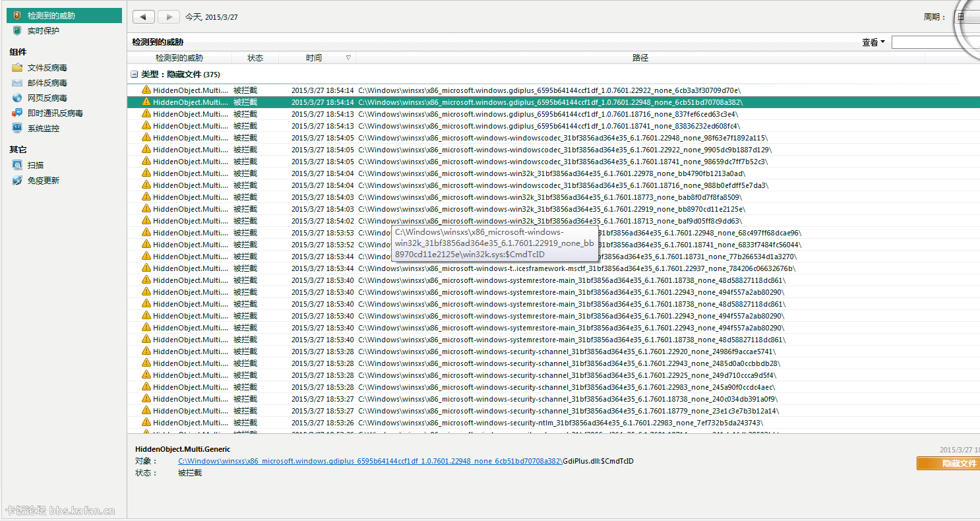Click warning icon of schannel 6.1.7601.18779 row
Image resolution: width=980 pixels, height=521 pixels.
tap(146, 410)
